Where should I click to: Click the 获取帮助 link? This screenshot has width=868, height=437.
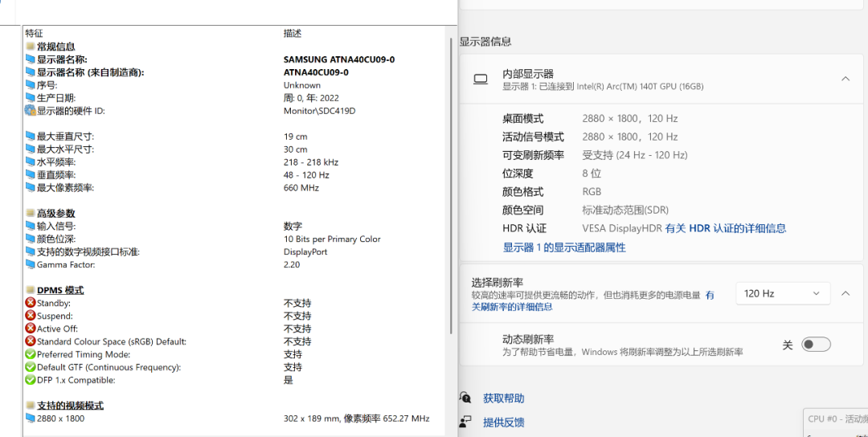click(503, 398)
